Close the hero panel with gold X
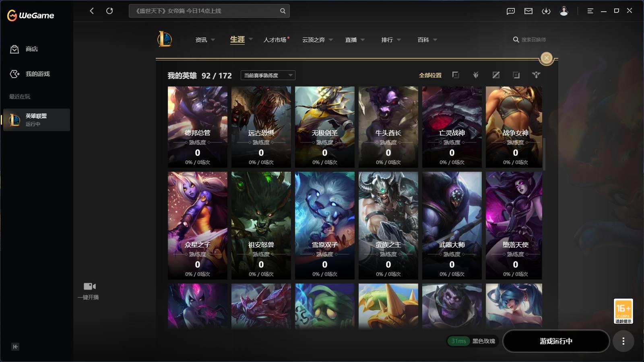This screenshot has width=644, height=362. coord(546,58)
